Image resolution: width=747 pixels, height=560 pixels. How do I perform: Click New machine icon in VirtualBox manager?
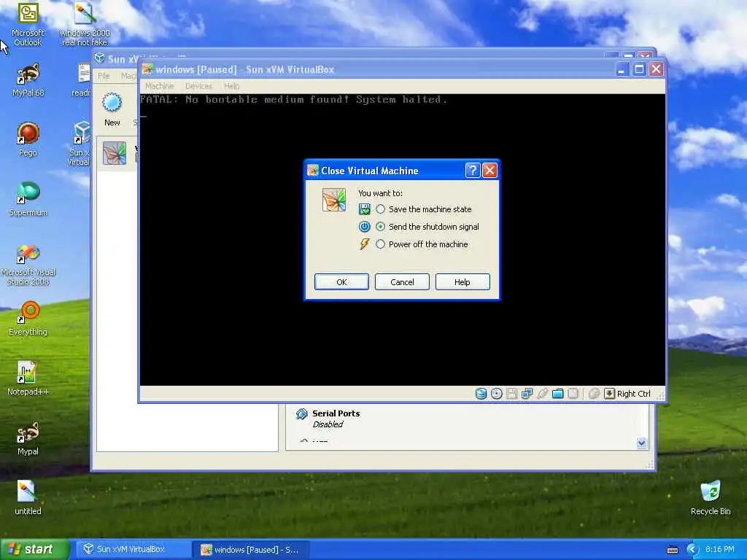click(112, 110)
